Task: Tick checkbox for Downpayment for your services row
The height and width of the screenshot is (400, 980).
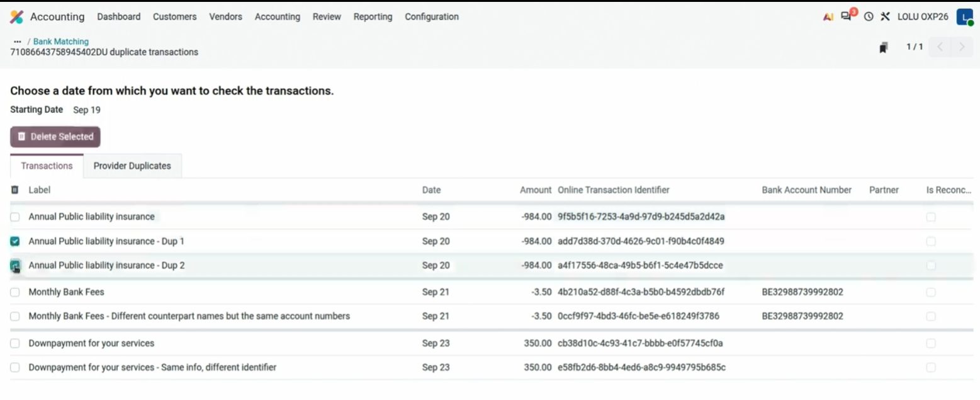Action: [x=15, y=343]
